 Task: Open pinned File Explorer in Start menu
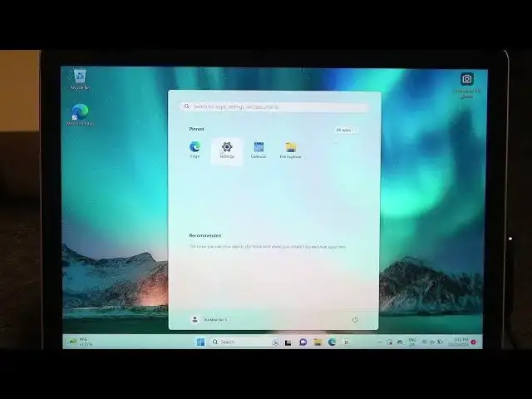click(291, 150)
